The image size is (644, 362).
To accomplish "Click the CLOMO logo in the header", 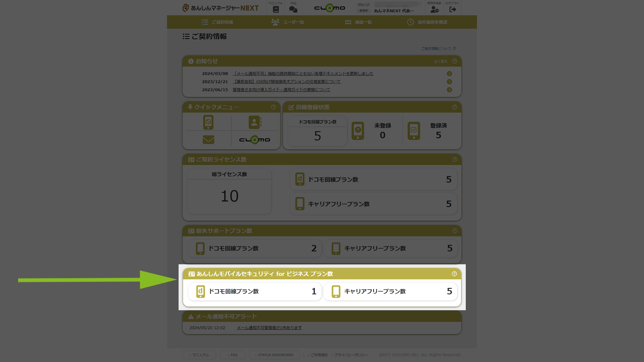I will coord(330,8).
